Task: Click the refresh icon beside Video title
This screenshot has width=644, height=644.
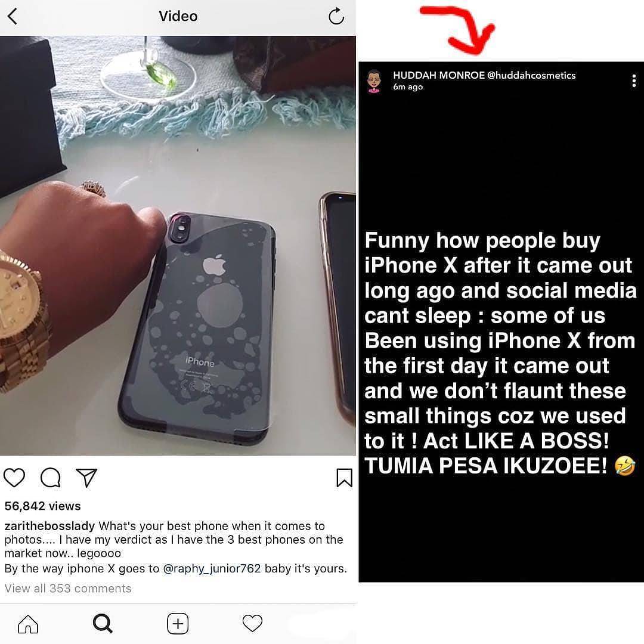Action: coord(336,17)
